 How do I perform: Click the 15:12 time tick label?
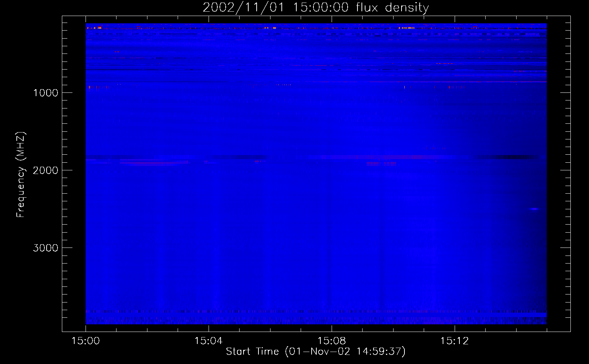(x=455, y=341)
